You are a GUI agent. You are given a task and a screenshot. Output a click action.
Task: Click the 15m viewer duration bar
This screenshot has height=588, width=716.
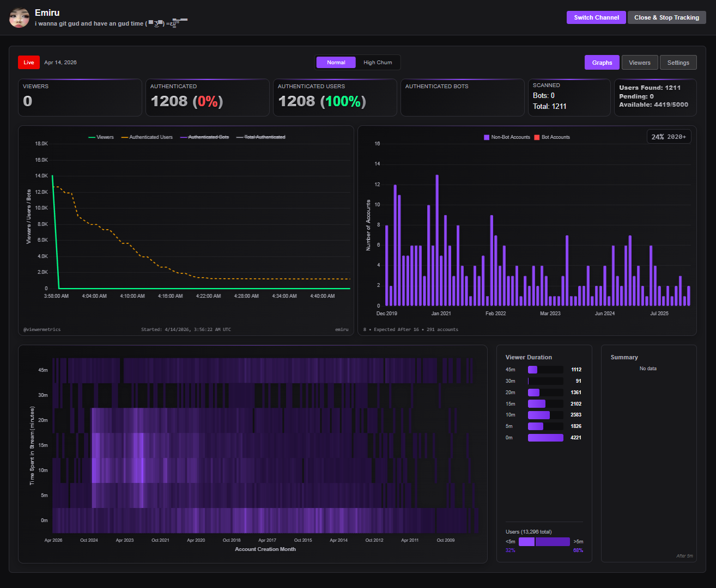pyautogui.click(x=545, y=404)
